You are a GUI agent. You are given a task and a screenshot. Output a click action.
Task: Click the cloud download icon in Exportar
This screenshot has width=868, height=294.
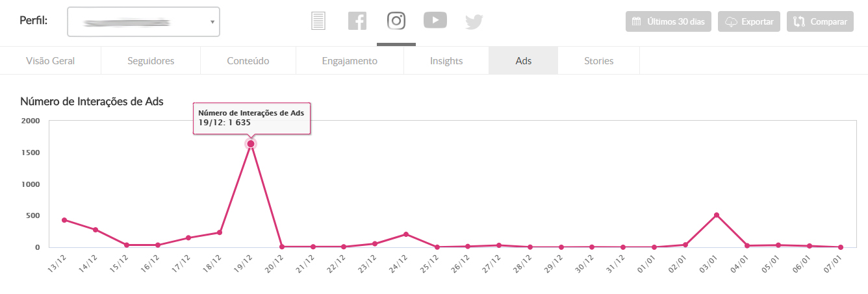(732, 22)
